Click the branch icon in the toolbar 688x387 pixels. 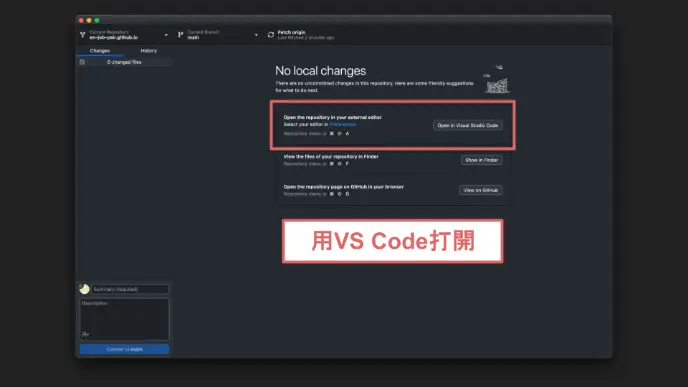[x=180, y=35]
